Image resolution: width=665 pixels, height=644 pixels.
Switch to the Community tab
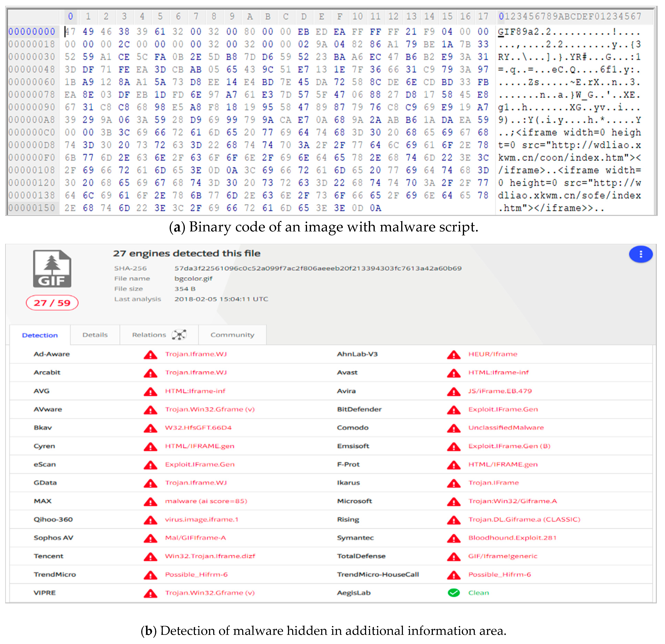click(x=232, y=335)
